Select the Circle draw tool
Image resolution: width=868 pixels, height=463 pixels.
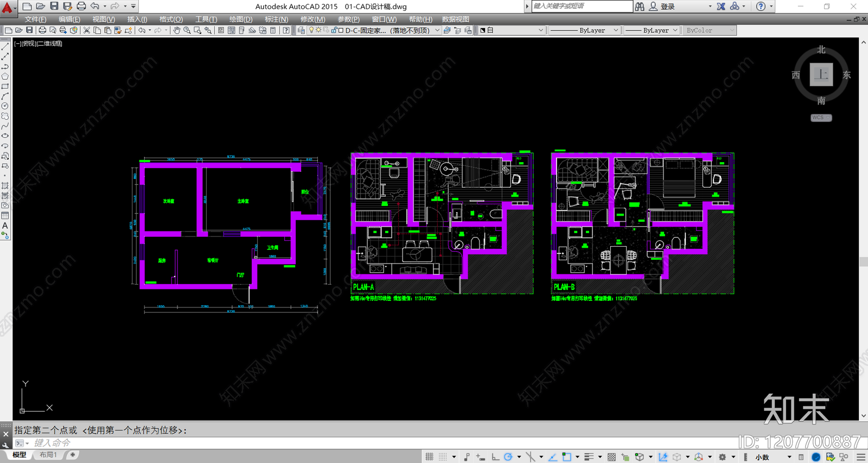click(5, 106)
